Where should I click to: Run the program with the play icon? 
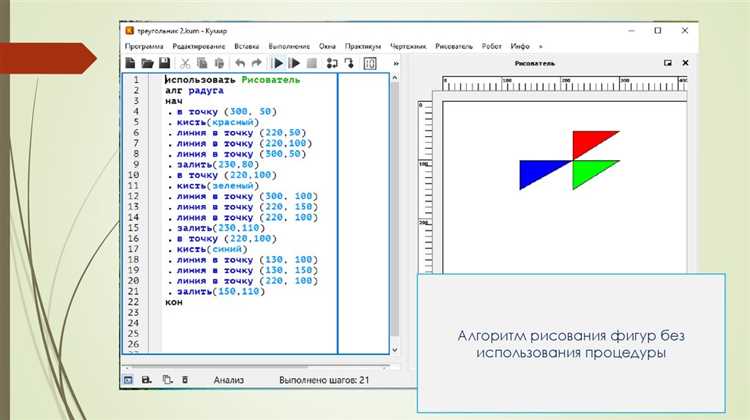tap(277, 63)
